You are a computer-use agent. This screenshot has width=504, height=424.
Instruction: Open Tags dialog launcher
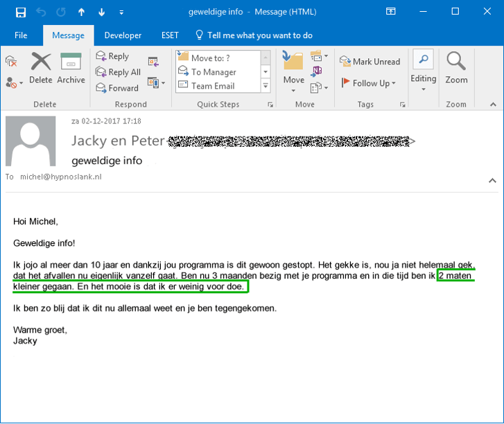pyautogui.click(x=402, y=105)
